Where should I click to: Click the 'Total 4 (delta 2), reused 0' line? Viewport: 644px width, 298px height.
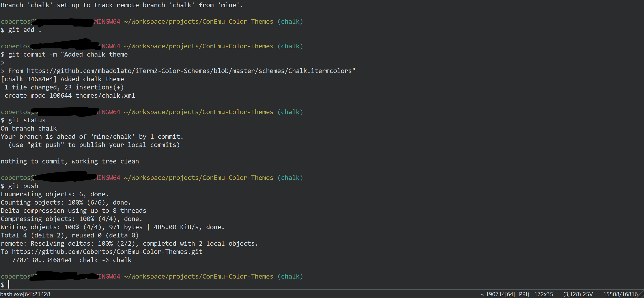point(70,235)
